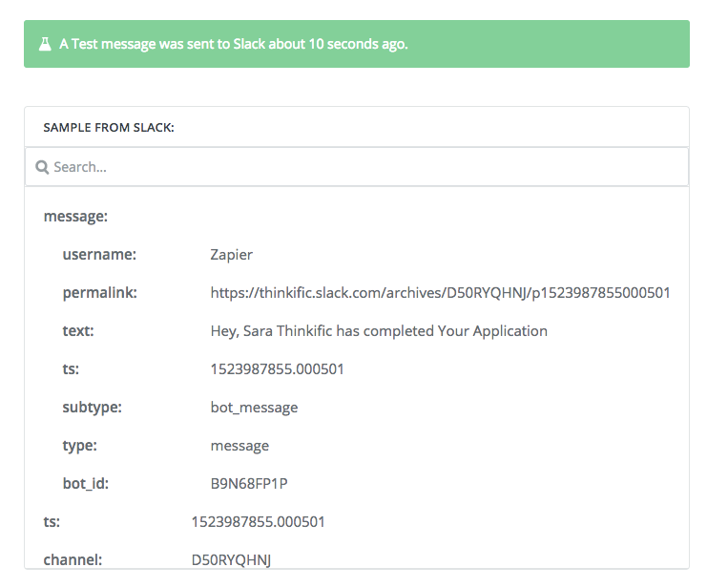Select the channel: field label
707x588 pixels.
[x=73, y=560]
